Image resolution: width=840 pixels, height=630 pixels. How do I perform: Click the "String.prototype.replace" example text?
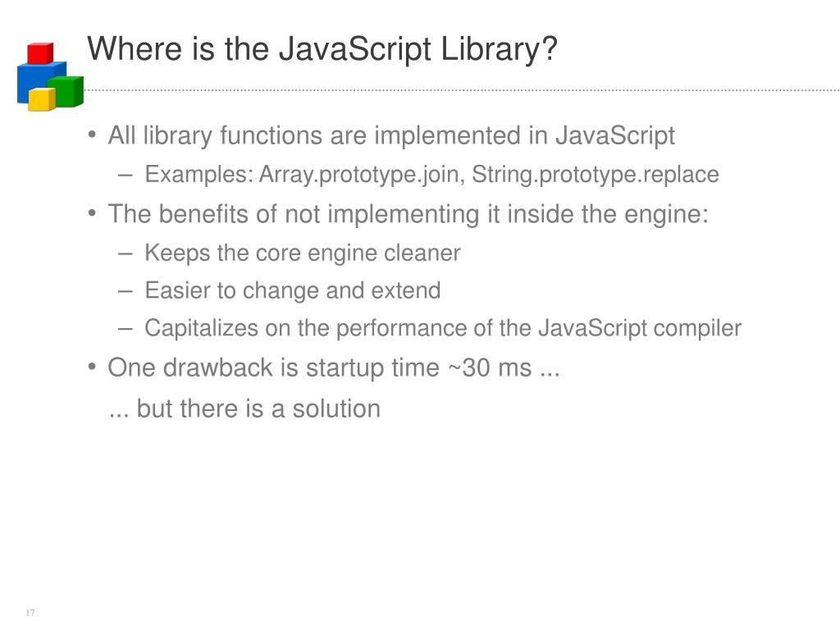pyautogui.click(x=595, y=175)
